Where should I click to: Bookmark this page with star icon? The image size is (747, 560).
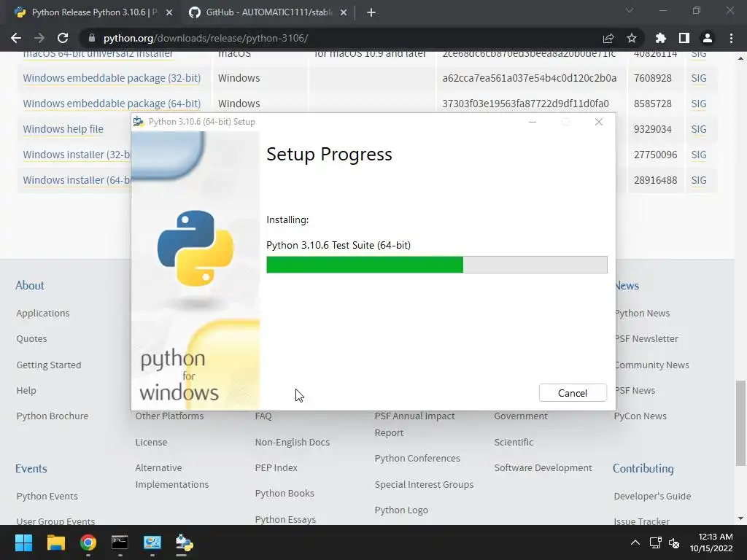tap(632, 38)
